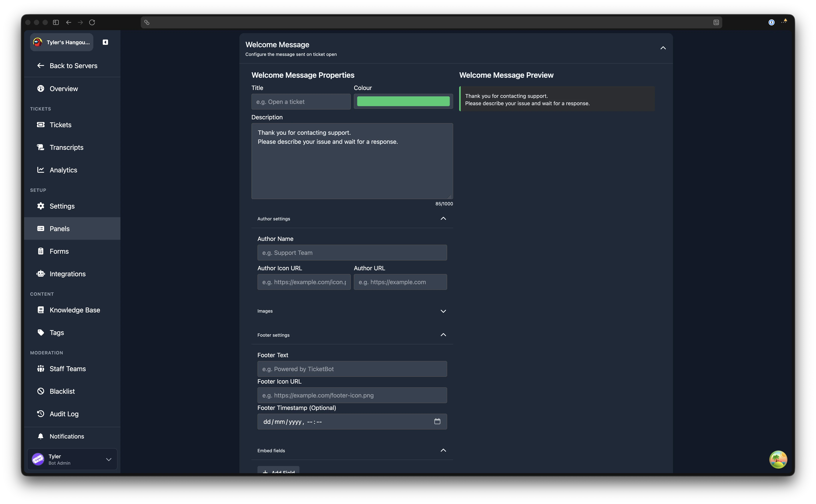Open Analytics page
816x504 pixels.
72,170
